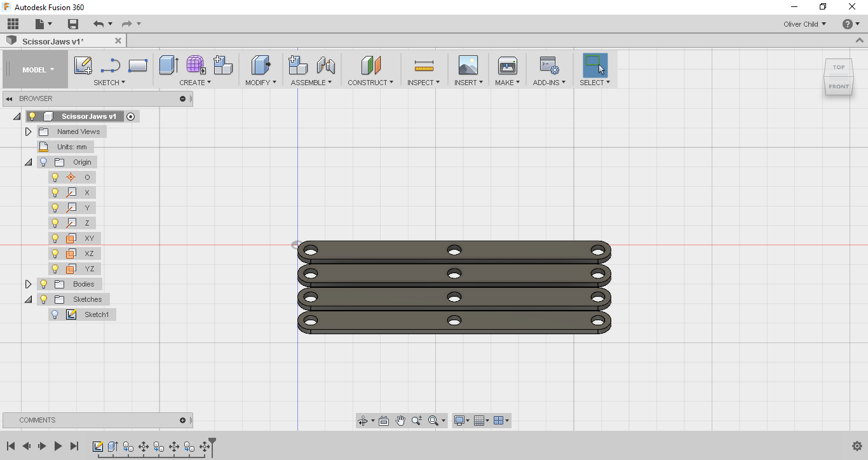Screen dimensions: 868x460
Task: Click the 3D Print icon above MAKE
Action: click(508, 65)
